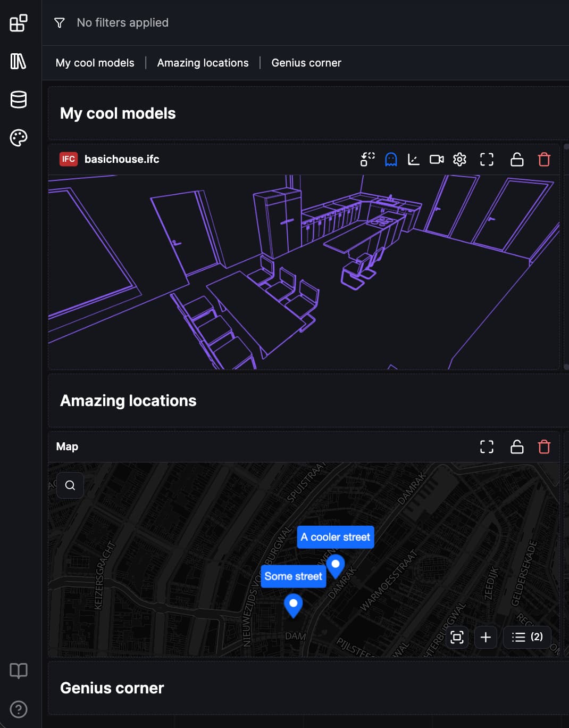Expand the map markers list (2)

coord(527,637)
